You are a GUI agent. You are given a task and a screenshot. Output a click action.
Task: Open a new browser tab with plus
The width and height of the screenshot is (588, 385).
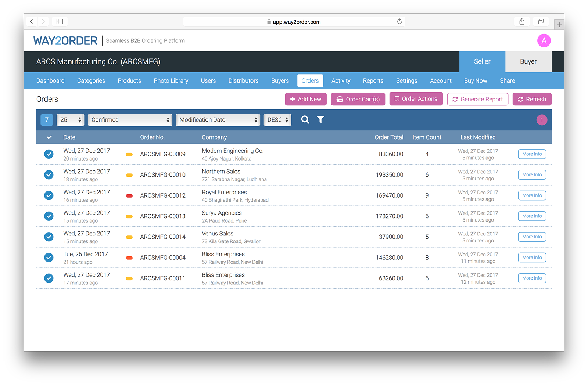[559, 25]
